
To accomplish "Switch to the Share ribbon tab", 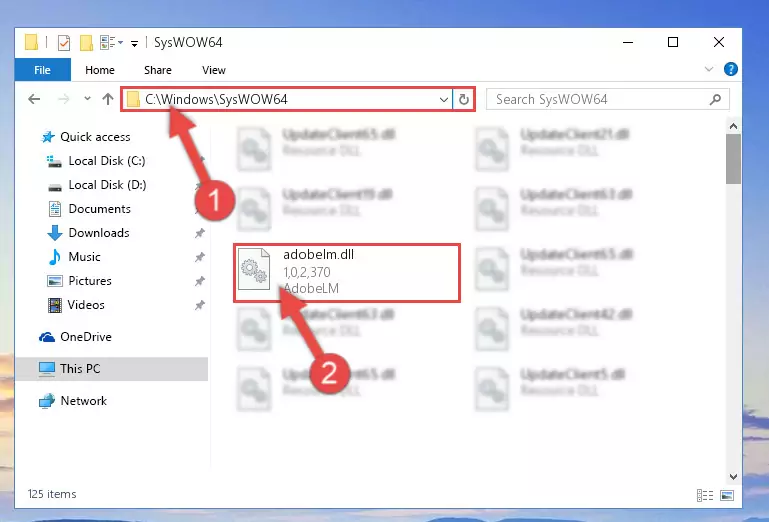I will (157, 70).
